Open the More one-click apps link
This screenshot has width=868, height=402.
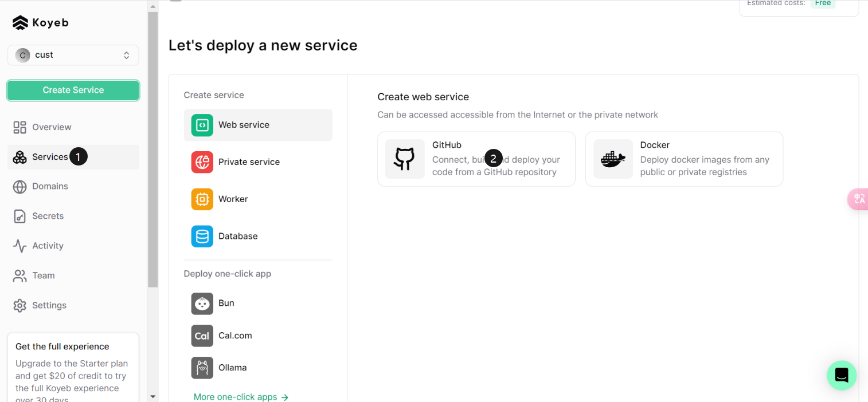point(241,397)
